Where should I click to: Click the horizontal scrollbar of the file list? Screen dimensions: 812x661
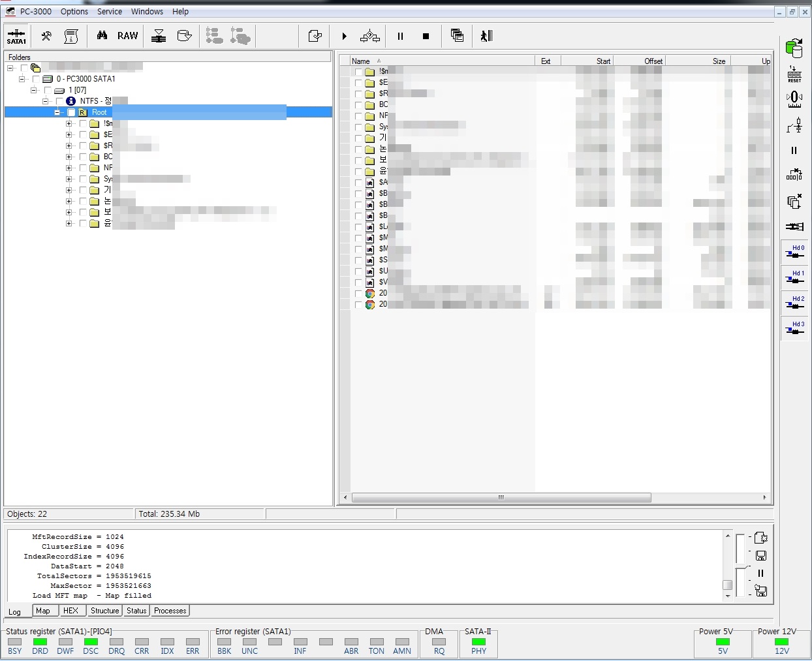tap(501, 497)
